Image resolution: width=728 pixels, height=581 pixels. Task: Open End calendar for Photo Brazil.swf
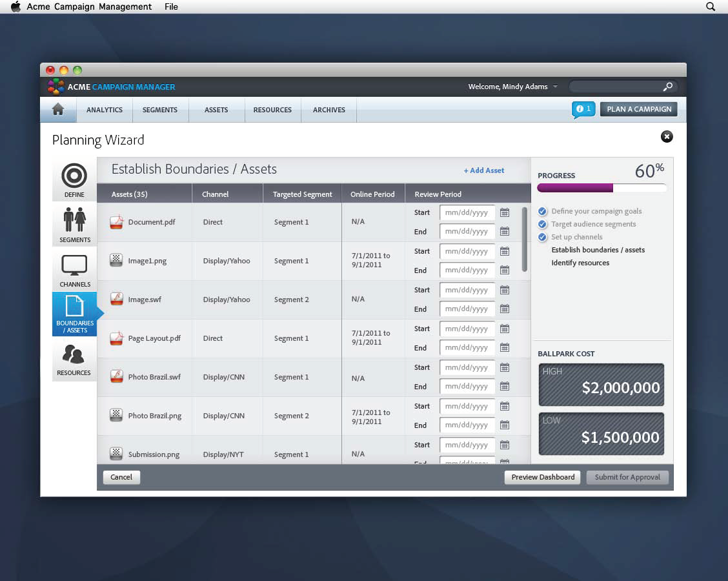tap(505, 387)
